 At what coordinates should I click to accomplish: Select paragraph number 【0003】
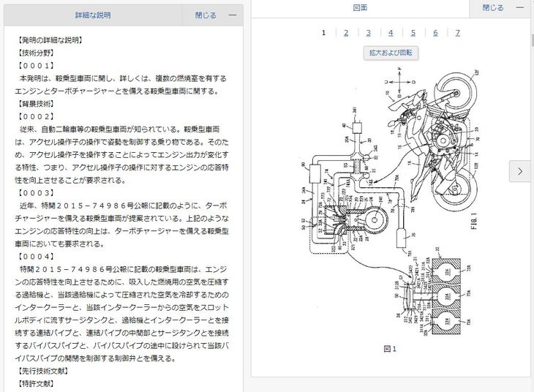(x=35, y=193)
